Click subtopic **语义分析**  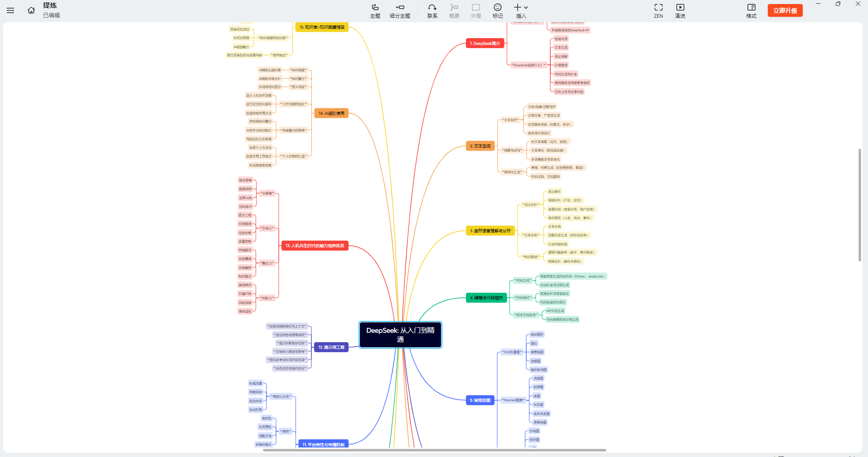[531, 205]
